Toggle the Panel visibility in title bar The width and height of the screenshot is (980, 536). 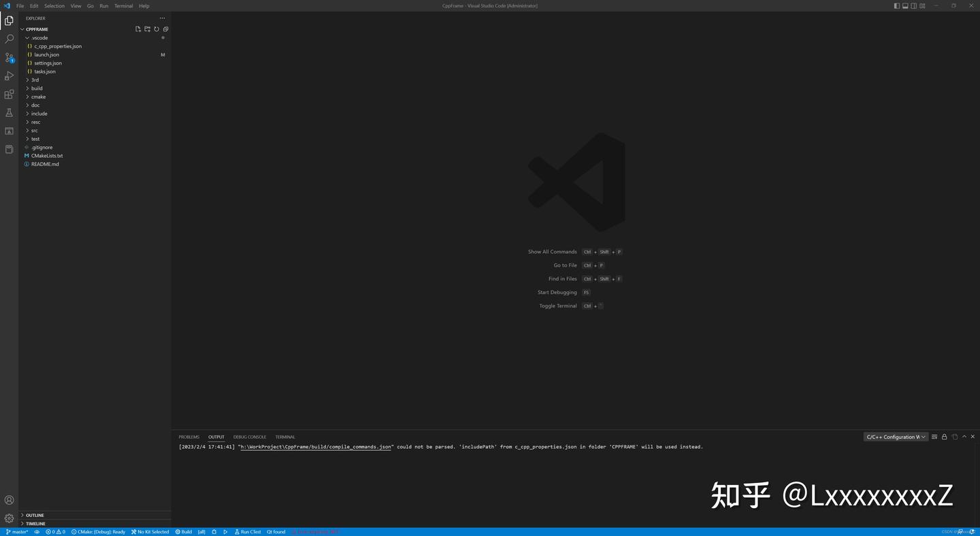coord(904,5)
